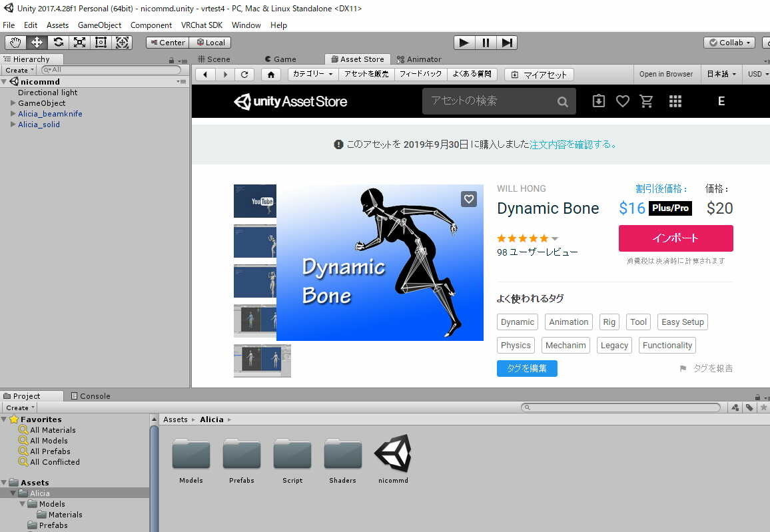Screen dimensions: 770x532
Task: Open the shopping cart
Action: [x=646, y=101]
